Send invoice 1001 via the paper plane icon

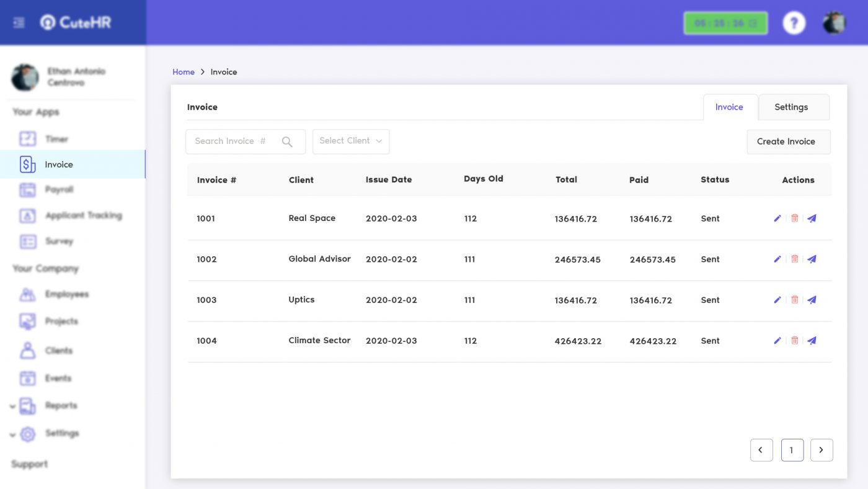(812, 218)
